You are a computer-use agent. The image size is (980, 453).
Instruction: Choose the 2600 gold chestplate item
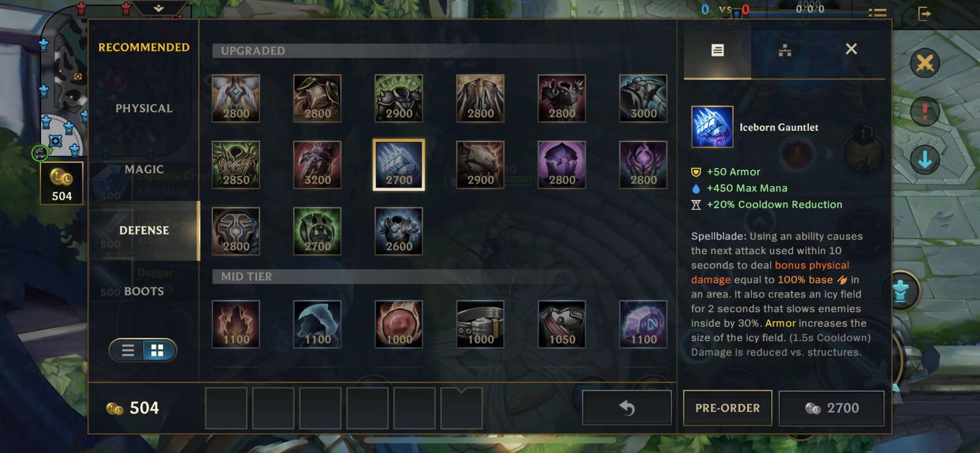pyautogui.click(x=398, y=231)
